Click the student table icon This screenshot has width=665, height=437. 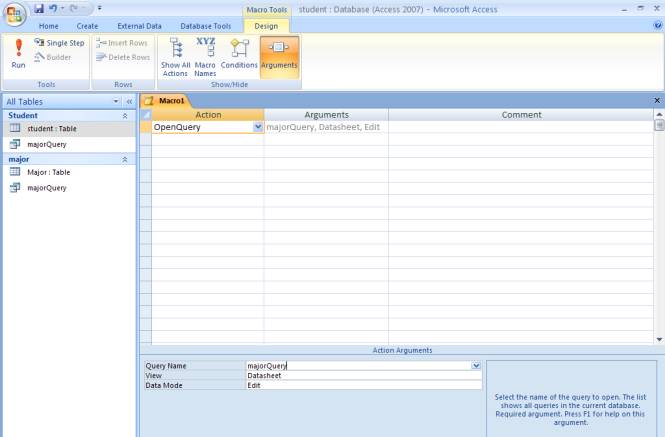(15, 128)
